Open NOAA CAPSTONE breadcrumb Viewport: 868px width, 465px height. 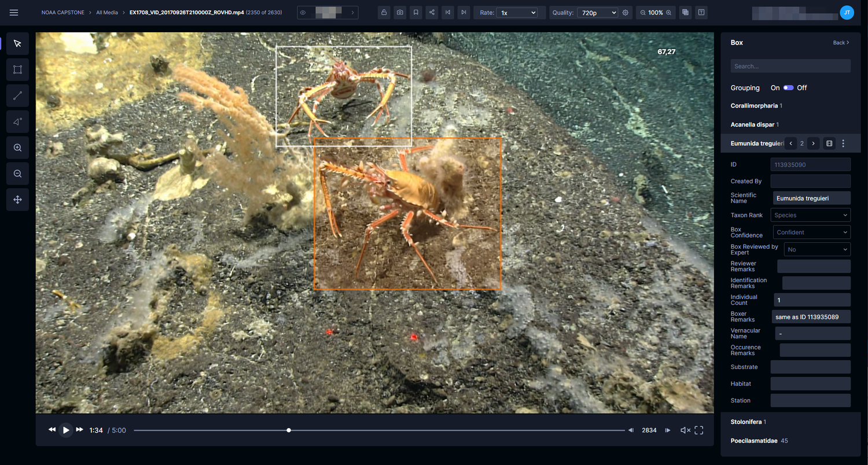63,12
